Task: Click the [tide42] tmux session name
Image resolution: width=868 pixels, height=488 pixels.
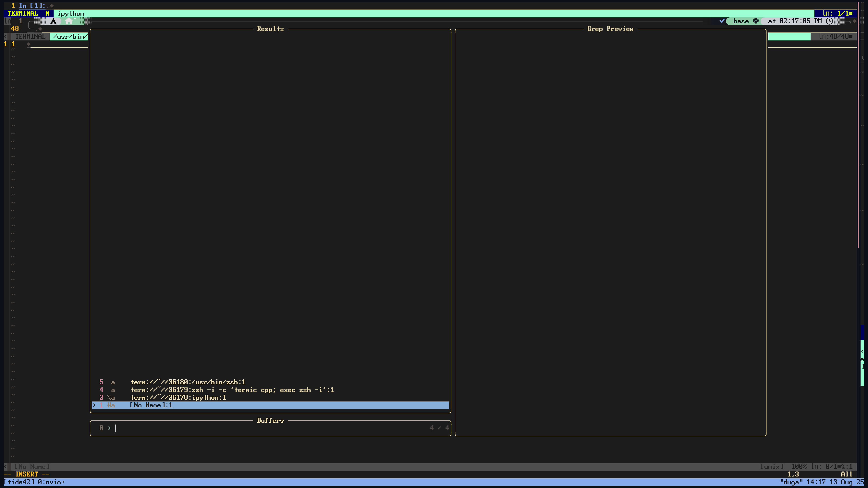Action: point(19,482)
